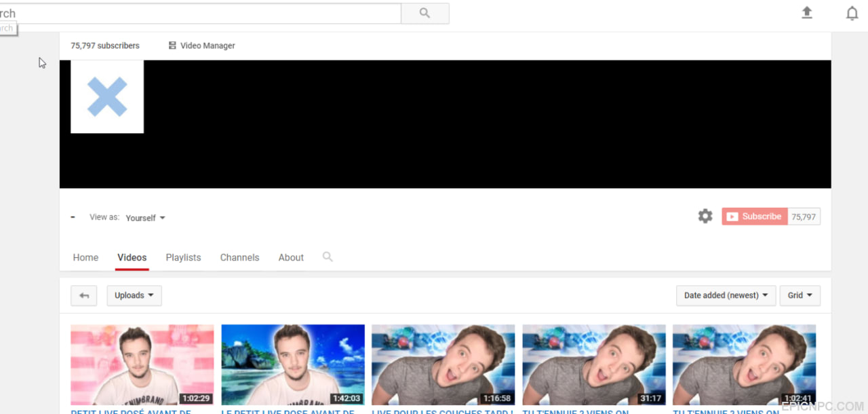Switch to the About tab
868x414 pixels.
click(x=291, y=257)
